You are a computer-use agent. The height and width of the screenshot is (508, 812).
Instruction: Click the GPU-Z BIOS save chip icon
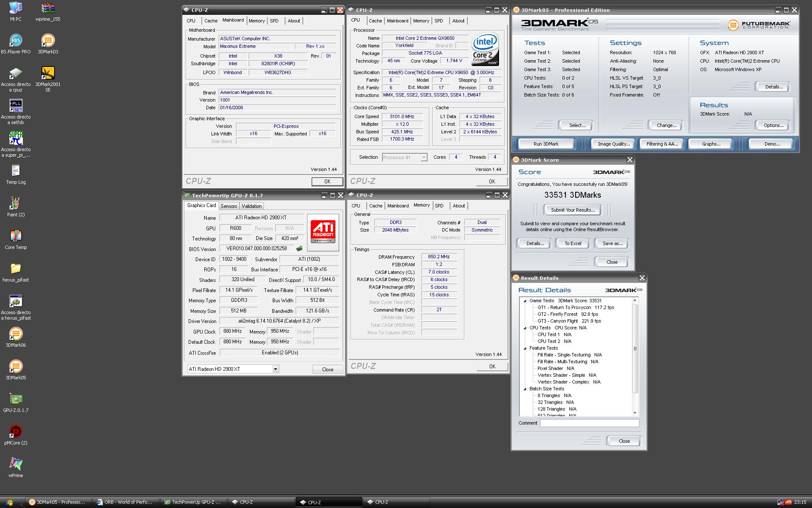pyautogui.click(x=299, y=248)
